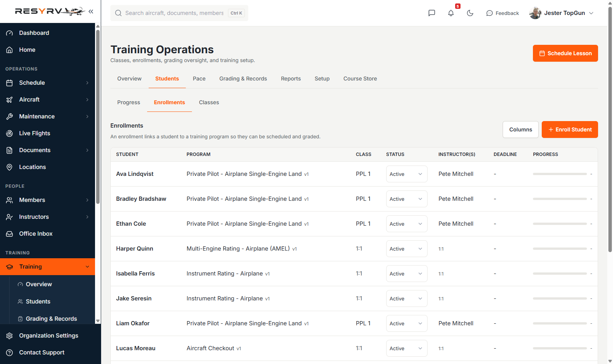The width and height of the screenshot is (613, 364).
Task: Open Overview in Training submenu
Action: tap(39, 284)
